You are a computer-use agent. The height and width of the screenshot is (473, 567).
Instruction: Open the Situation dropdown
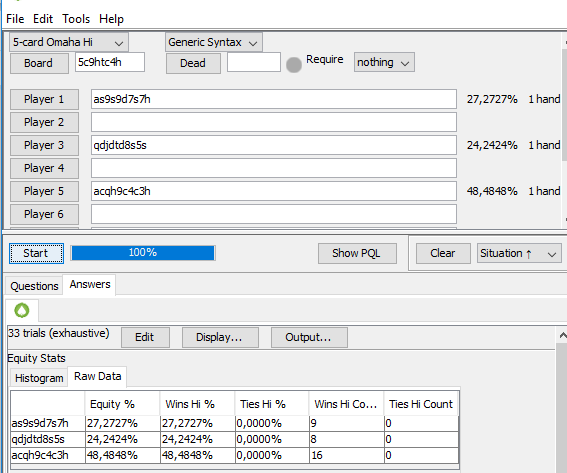tap(519, 253)
